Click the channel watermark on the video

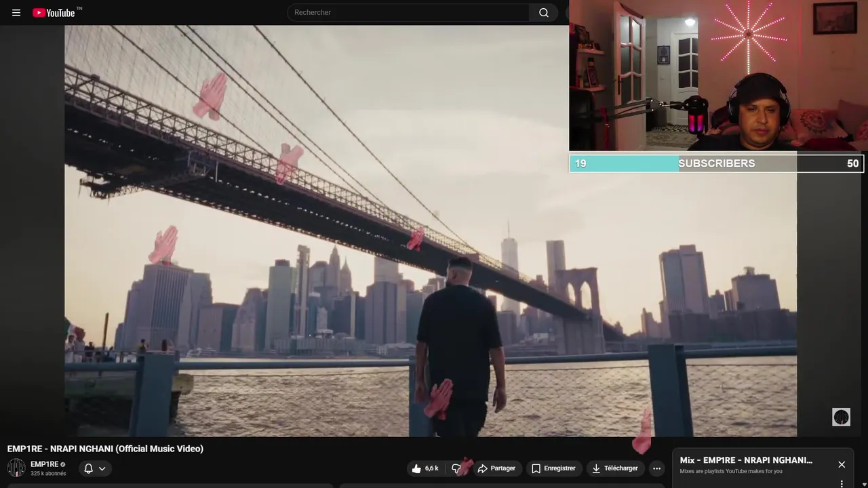[x=841, y=417]
